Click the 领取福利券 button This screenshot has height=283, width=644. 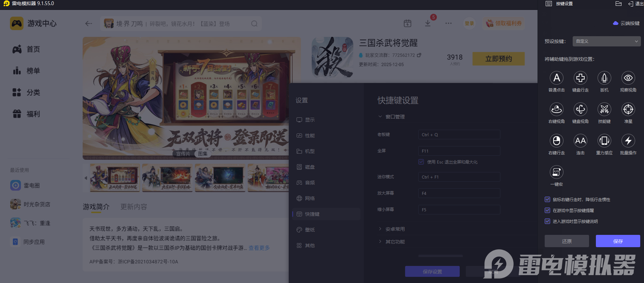point(504,23)
